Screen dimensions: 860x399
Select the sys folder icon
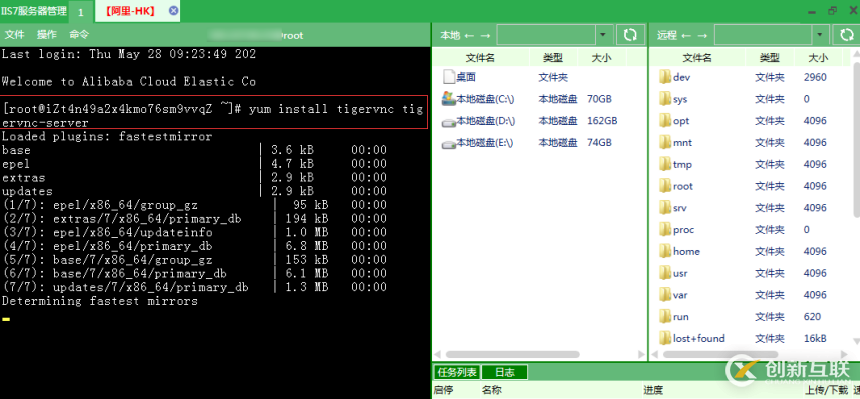[x=665, y=99]
